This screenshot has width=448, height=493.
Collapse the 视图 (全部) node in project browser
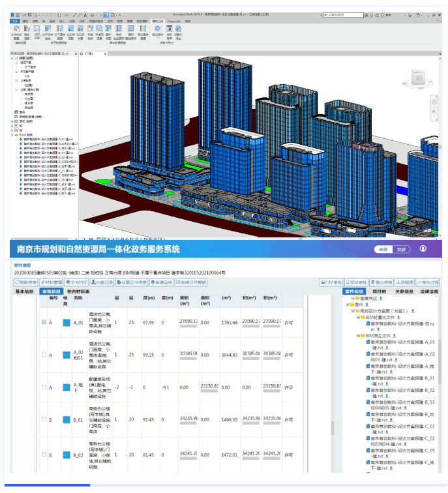click(x=12, y=58)
